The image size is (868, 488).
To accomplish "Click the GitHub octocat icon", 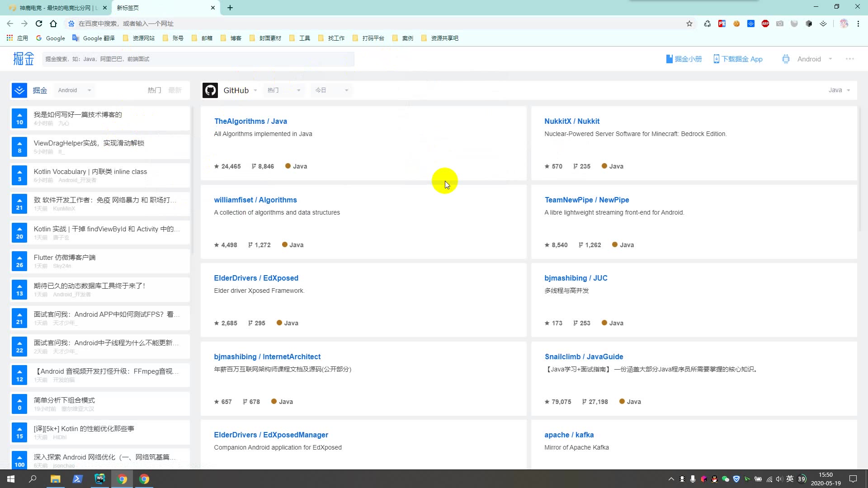I will (210, 90).
